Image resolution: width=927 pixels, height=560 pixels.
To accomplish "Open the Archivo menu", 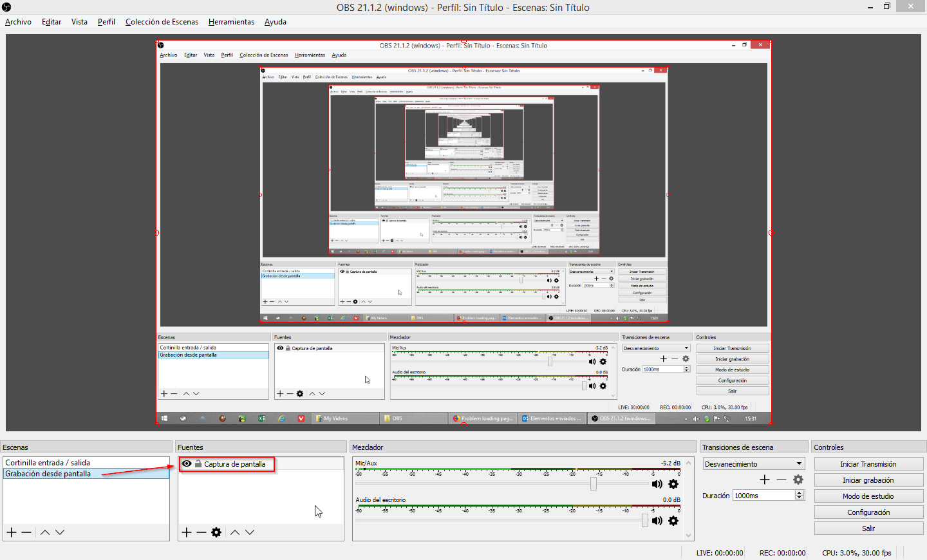I will click(x=18, y=22).
